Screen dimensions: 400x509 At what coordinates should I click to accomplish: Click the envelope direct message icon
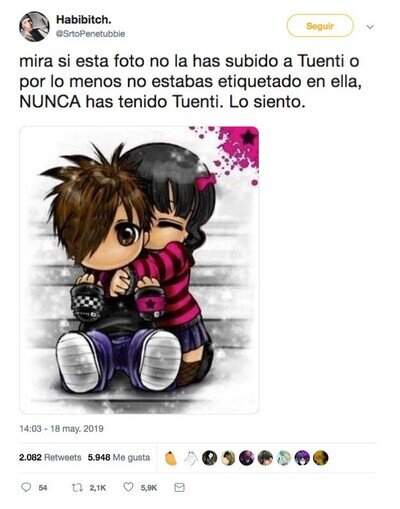coord(179,487)
